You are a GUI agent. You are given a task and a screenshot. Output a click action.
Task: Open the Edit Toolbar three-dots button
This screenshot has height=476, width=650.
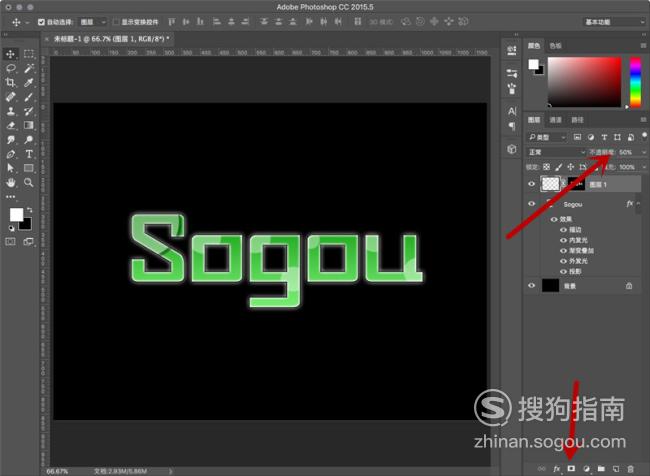coord(10,197)
